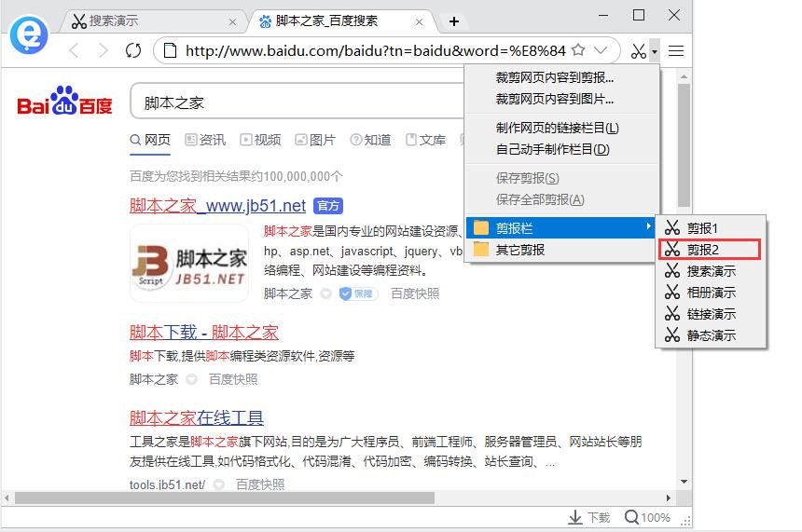
Task: Reload the page with refresh icon
Action: [x=133, y=50]
